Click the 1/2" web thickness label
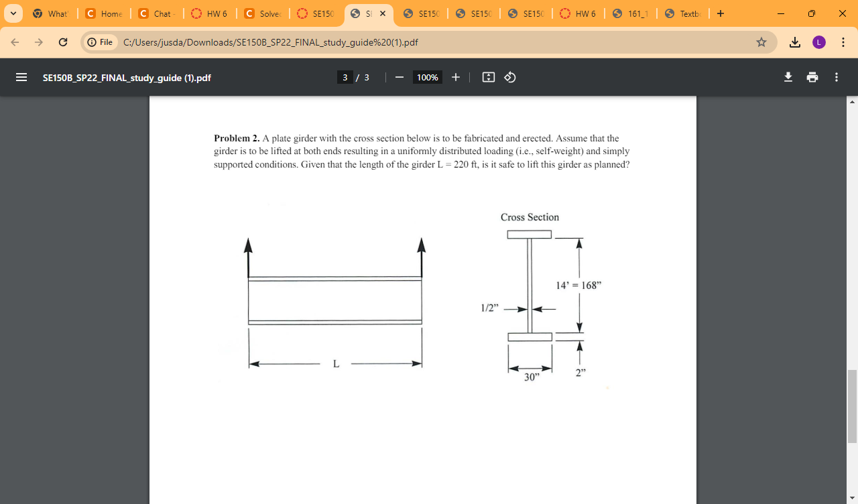 pos(490,308)
